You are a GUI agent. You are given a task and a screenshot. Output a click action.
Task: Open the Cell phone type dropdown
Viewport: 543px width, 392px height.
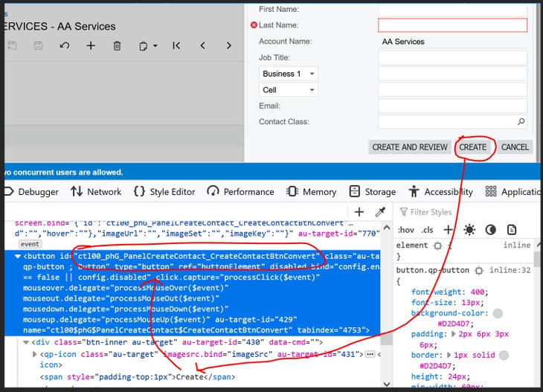click(289, 90)
